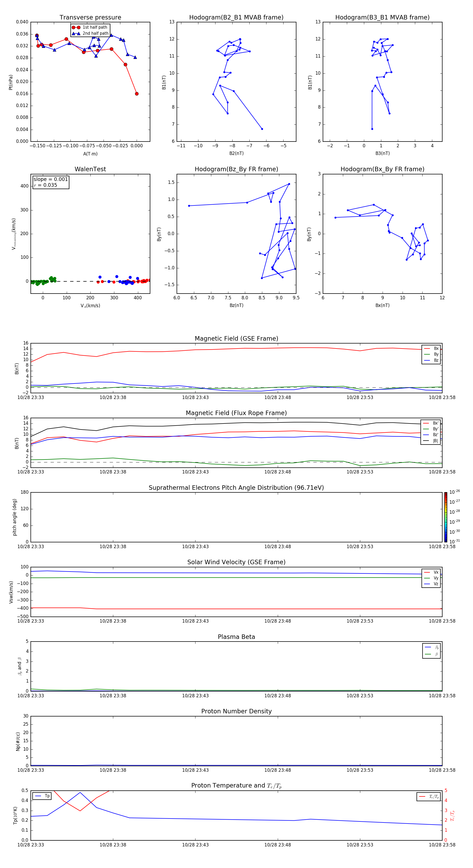Click the By' entry in Flux Rope legend
Image resolution: width=473 pixels, height=868 pixels.
(x=431, y=429)
